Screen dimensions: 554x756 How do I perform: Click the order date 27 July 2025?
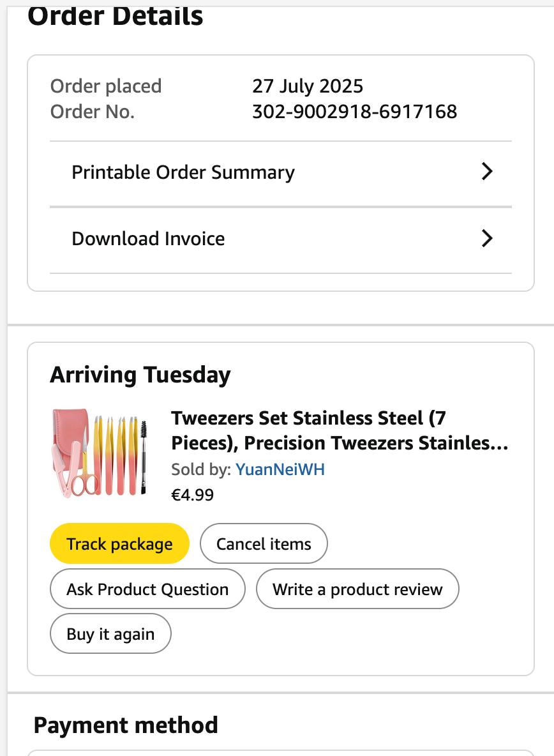[x=308, y=86]
